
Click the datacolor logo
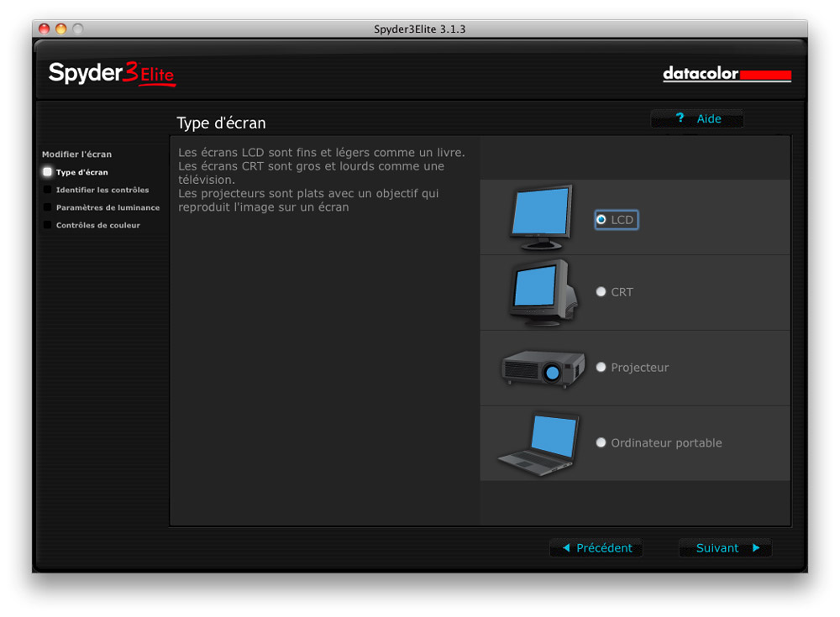pos(727,73)
